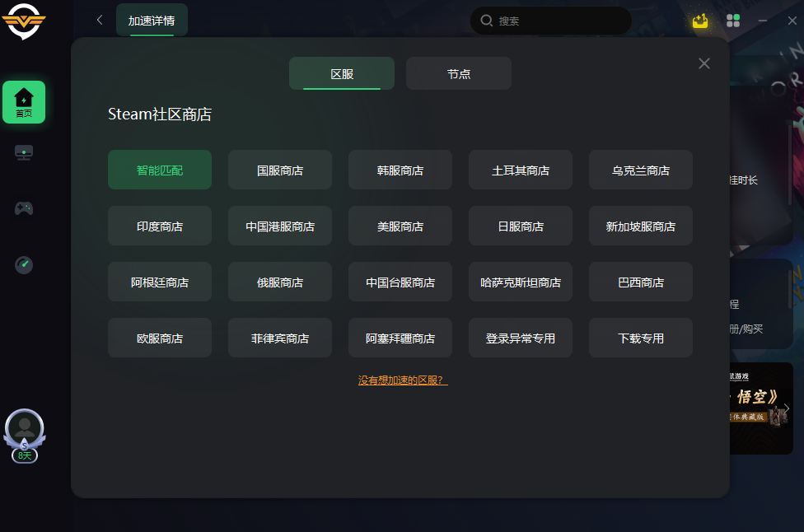Select 俄服商店 region
Viewport: 804px width, 532px height.
[x=280, y=282]
